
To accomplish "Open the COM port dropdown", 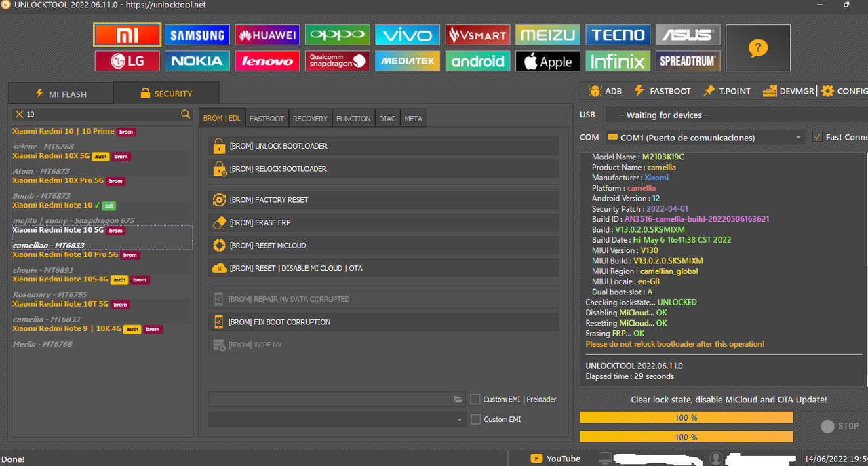I will coord(705,137).
